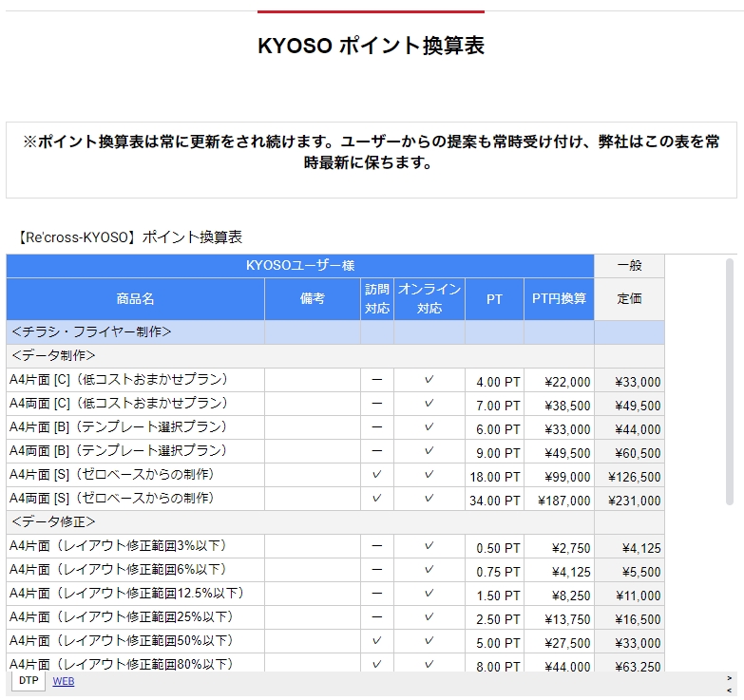Click the KYOSOユーザー様 header banner
This screenshot has height=700, width=744.
(300, 266)
